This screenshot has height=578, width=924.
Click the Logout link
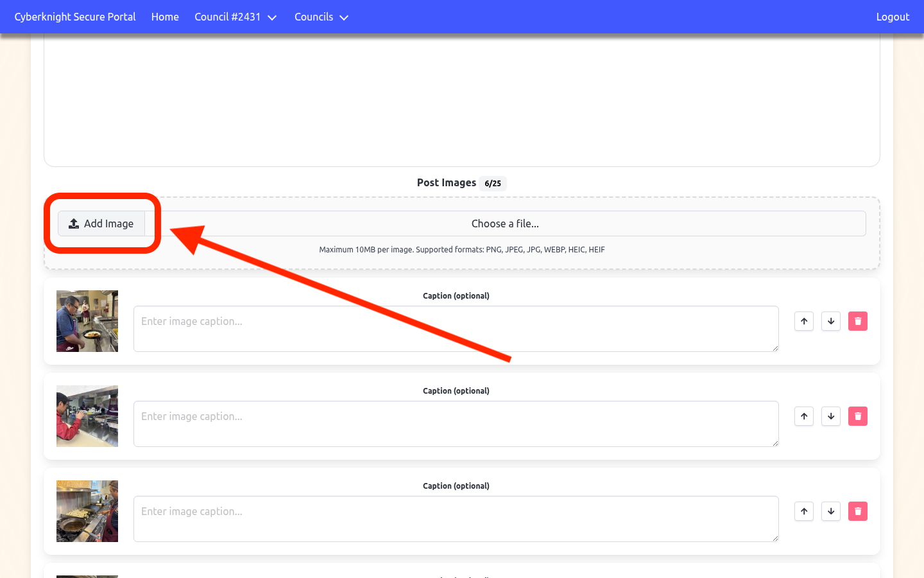point(893,17)
